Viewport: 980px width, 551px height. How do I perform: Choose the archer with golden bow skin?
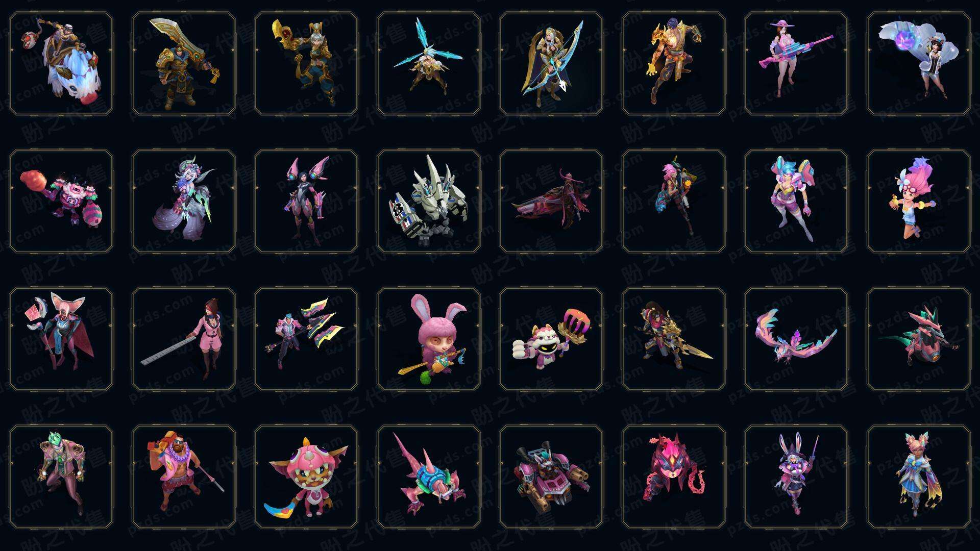551,64
